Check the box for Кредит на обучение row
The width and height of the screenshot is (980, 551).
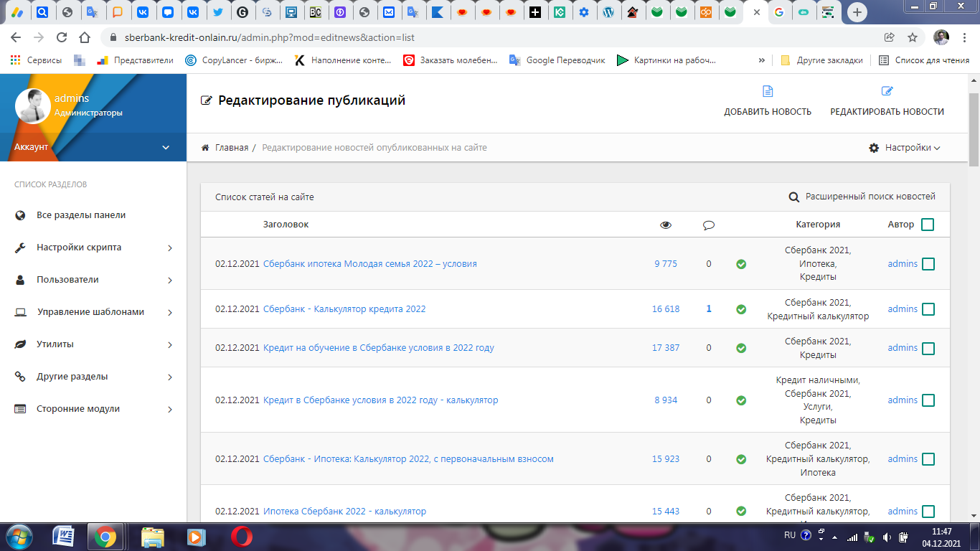click(928, 348)
